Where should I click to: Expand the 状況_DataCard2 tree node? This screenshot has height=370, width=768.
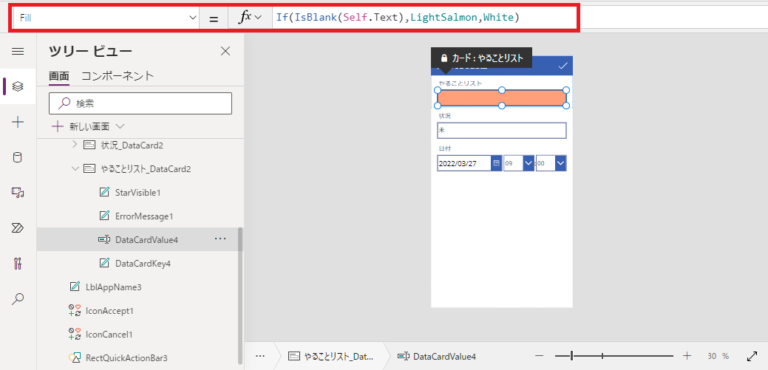74,145
